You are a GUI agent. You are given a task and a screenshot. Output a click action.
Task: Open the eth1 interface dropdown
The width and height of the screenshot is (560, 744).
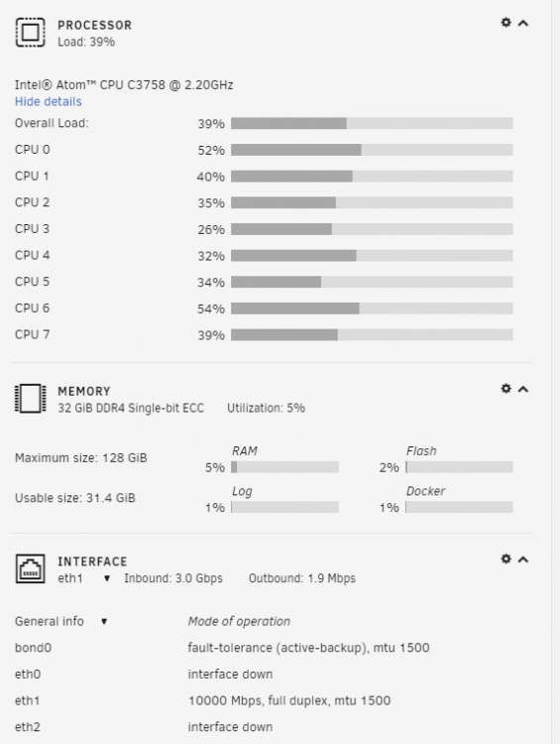84,578
